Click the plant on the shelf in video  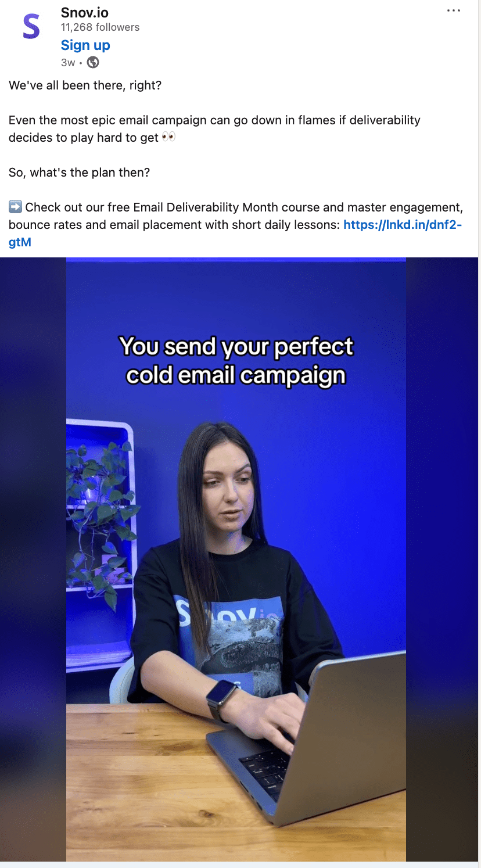coord(102,517)
